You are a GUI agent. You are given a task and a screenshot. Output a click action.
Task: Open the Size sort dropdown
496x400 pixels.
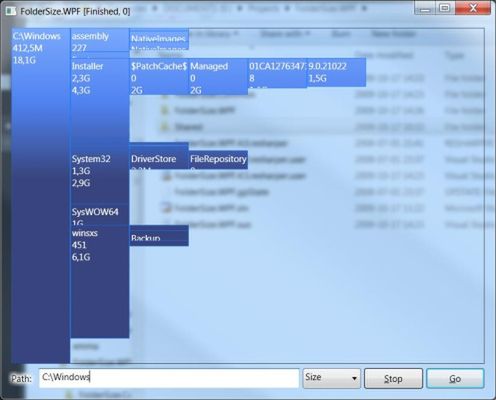coord(331,378)
